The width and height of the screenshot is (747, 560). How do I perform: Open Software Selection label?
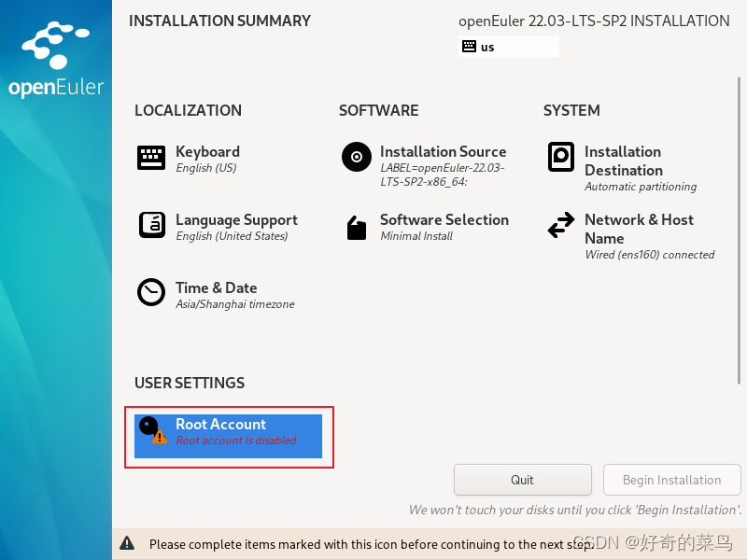[444, 220]
